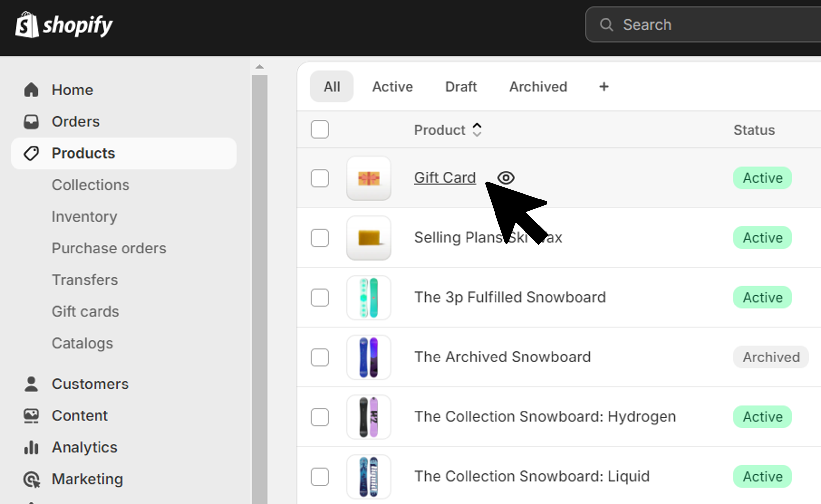Click the Ski Wax thumbnail
The image size is (821, 504).
coord(369,238)
